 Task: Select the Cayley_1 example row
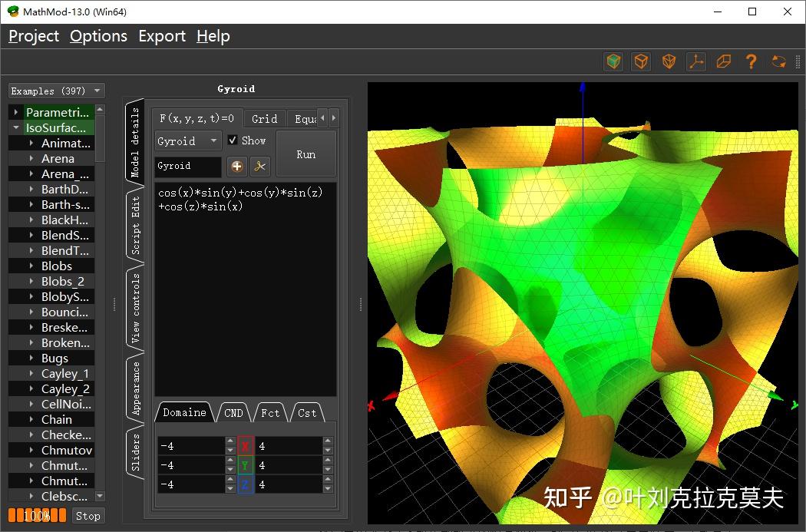click(x=51, y=374)
